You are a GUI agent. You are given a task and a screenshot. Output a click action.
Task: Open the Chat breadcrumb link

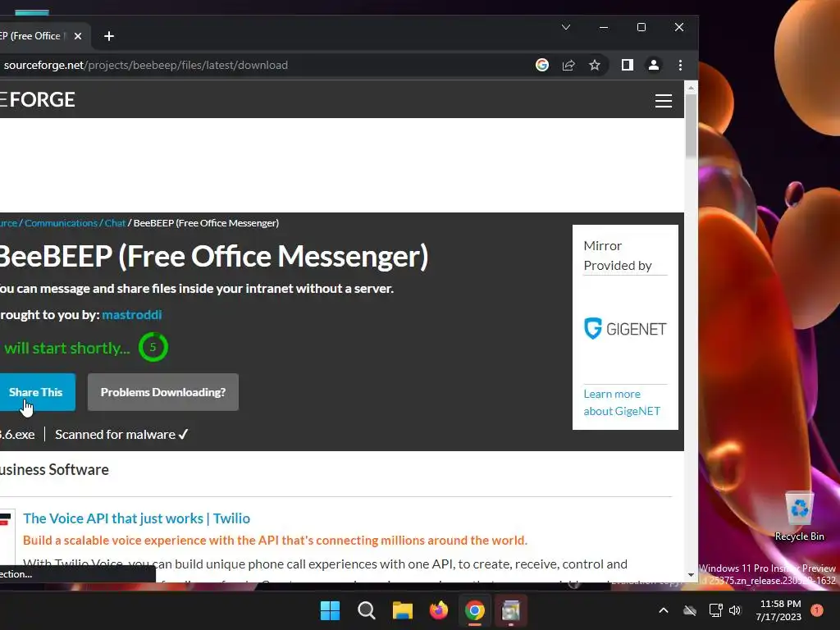115,223
